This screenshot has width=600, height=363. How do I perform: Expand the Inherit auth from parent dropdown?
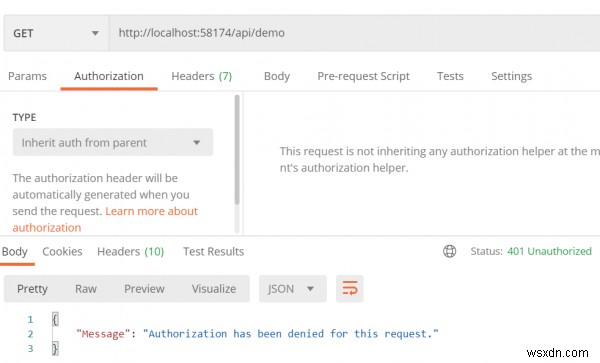point(113,142)
